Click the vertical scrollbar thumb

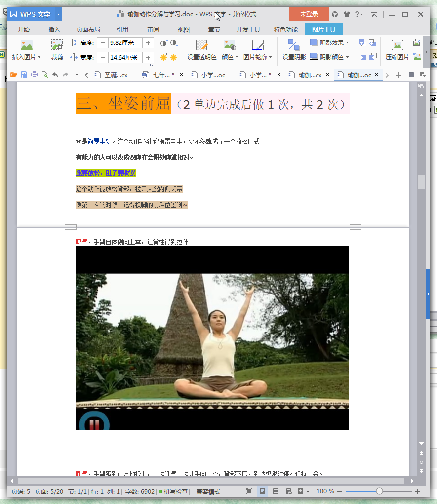pyautogui.click(x=421, y=182)
